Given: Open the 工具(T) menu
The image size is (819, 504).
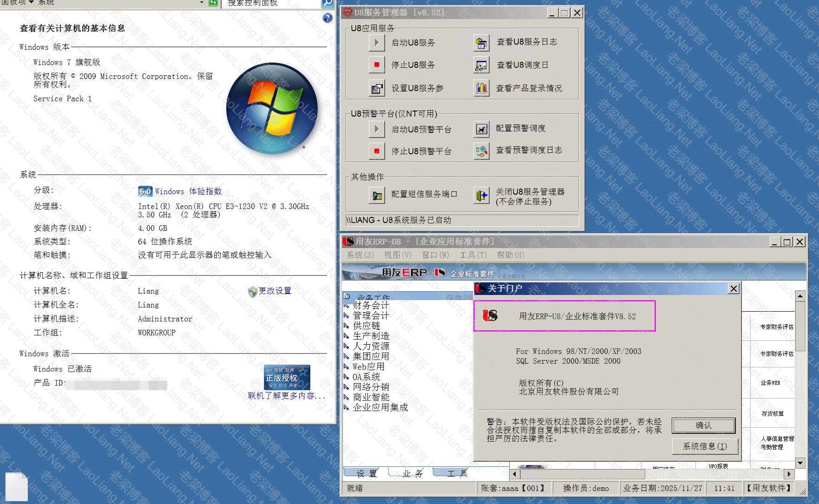Looking at the screenshot, I should point(472,255).
